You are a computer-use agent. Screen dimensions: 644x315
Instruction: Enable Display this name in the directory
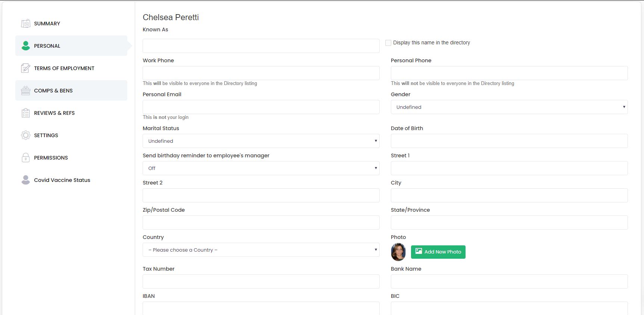[x=388, y=43]
